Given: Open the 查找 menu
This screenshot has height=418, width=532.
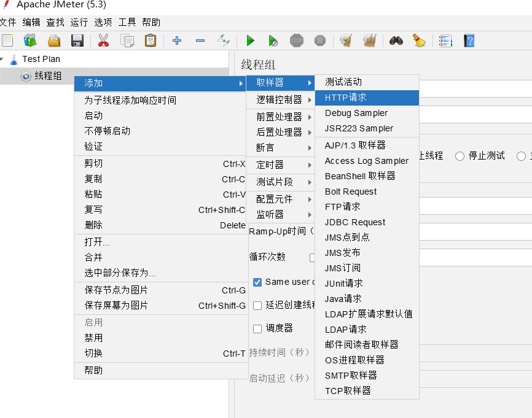Looking at the screenshot, I should click(55, 23).
